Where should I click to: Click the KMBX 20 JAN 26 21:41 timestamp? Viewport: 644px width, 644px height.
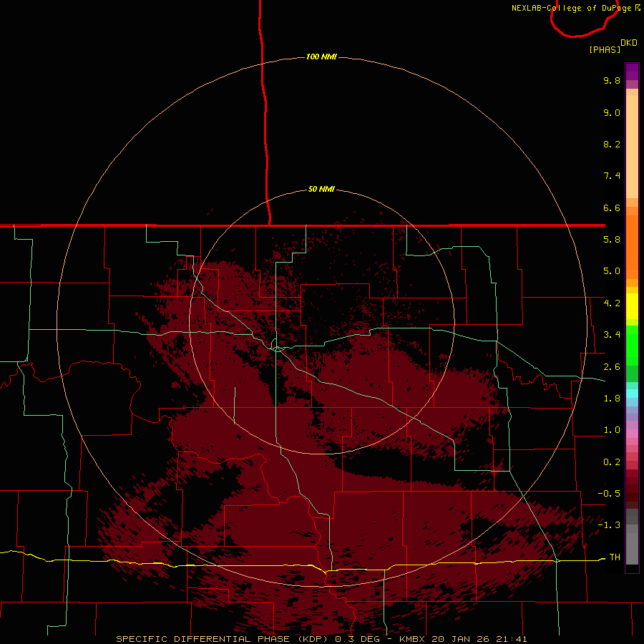[463, 639]
